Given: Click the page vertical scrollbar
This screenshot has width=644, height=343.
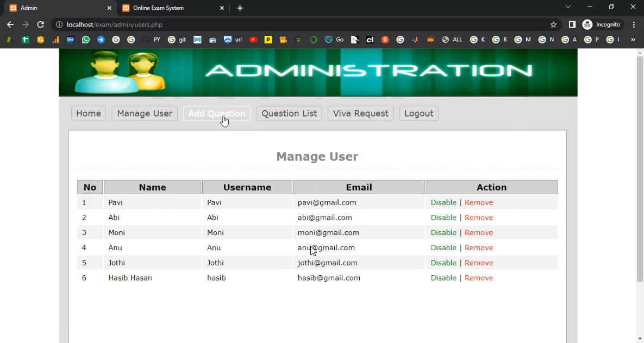Looking at the screenshot, I should pos(640,168).
